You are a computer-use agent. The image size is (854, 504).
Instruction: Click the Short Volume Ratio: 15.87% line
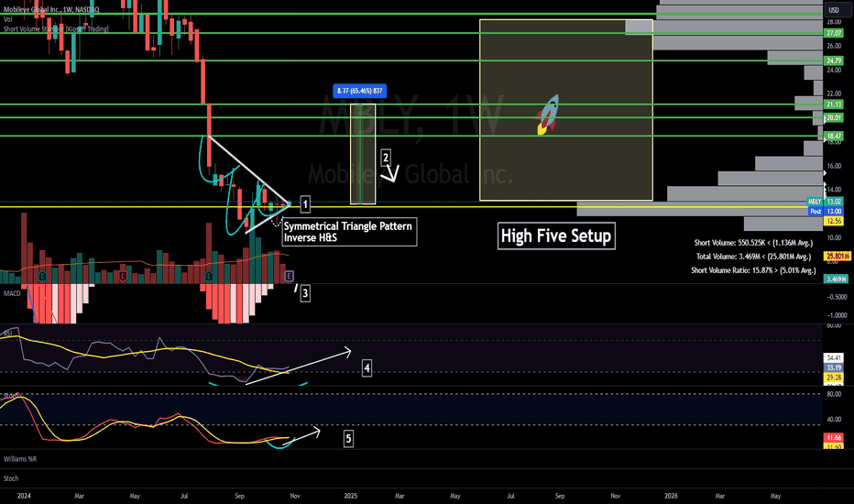753,270
